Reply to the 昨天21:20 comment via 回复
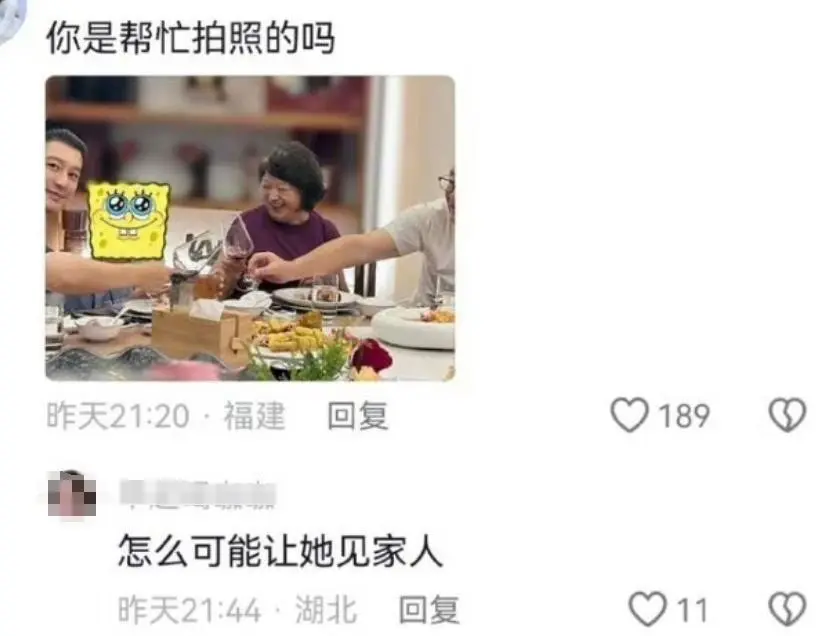The width and height of the screenshot is (825, 636). [x=358, y=416]
